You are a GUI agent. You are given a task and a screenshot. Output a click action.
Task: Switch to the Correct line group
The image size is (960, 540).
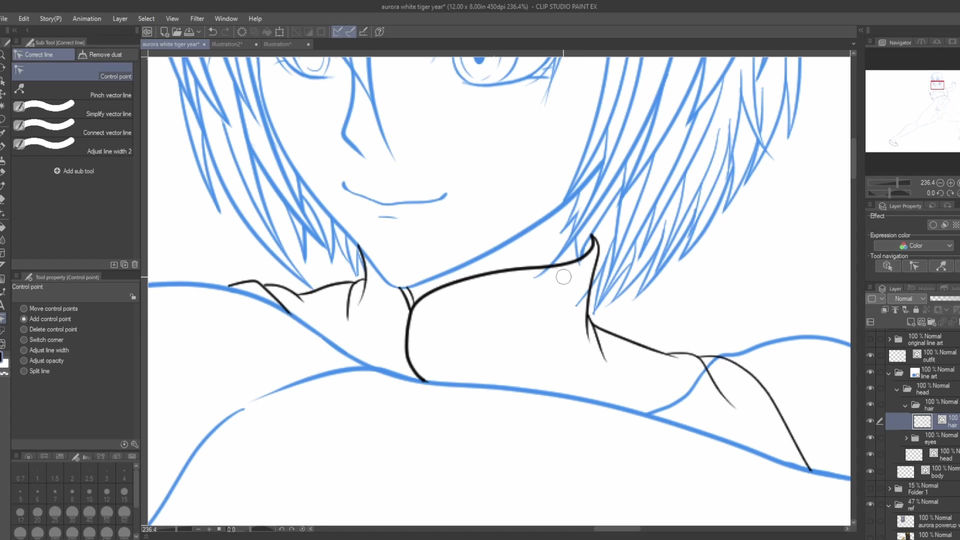point(43,54)
